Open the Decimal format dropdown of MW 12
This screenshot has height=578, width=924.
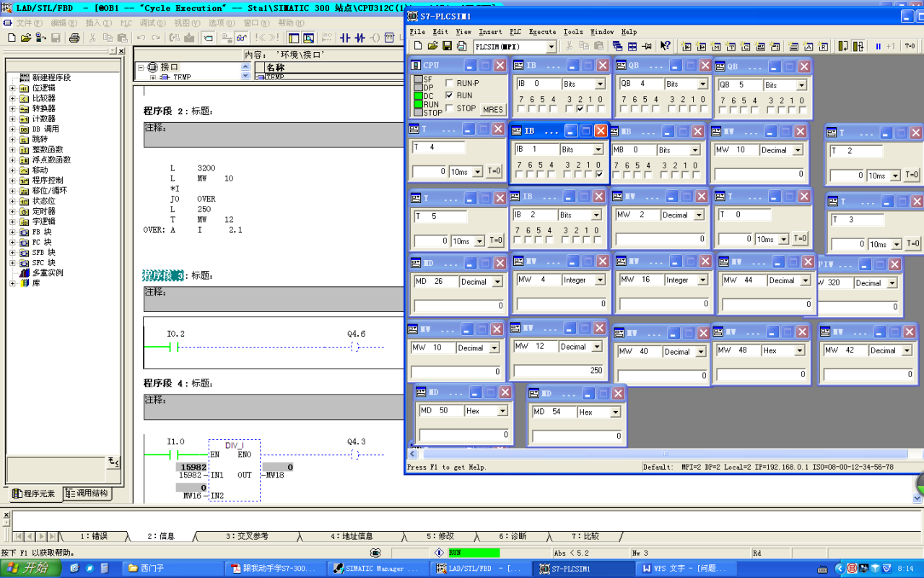tap(597, 347)
